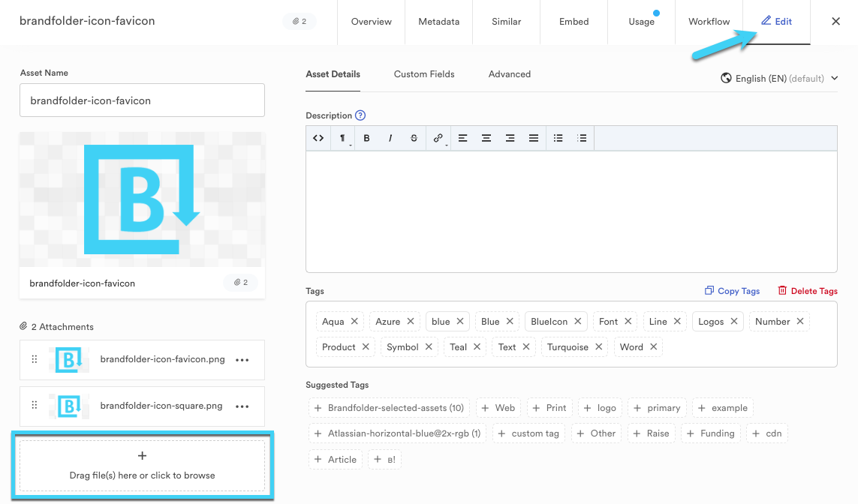Image resolution: width=858 pixels, height=504 pixels.
Task: Add suggested tag logo
Action: (x=600, y=408)
